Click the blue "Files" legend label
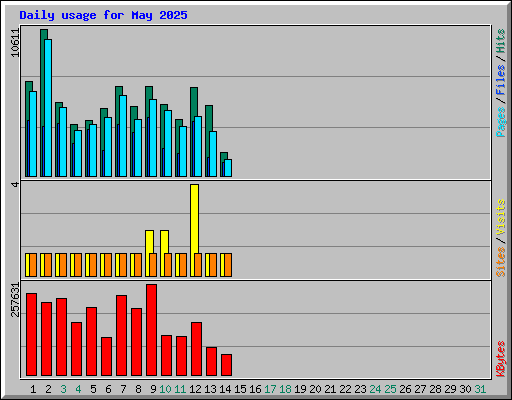 [501, 80]
